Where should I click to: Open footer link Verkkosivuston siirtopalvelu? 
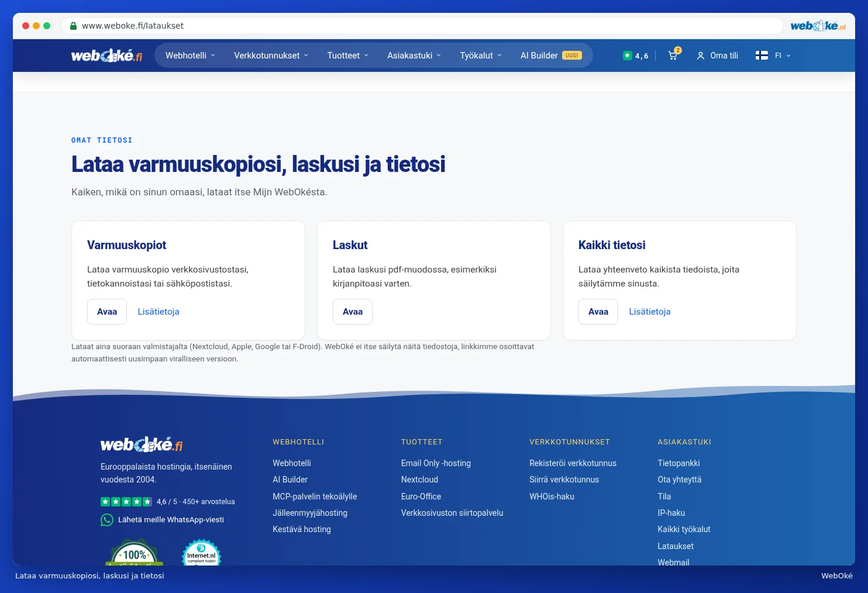tap(452, 513)
